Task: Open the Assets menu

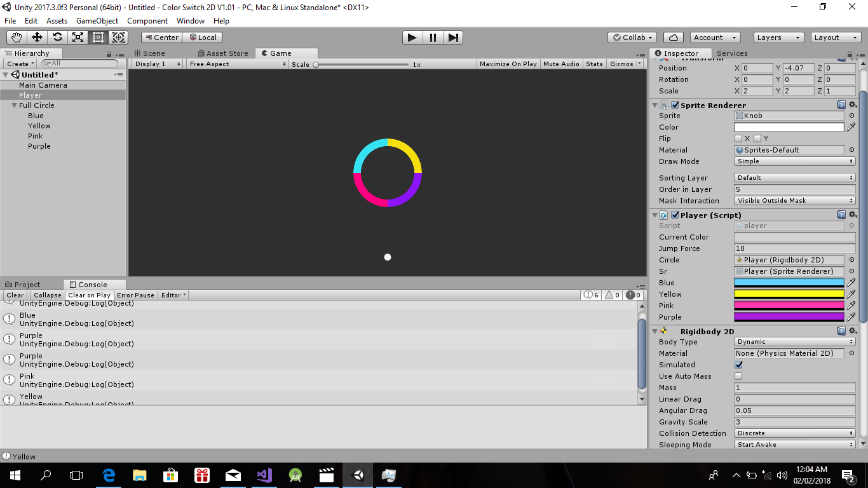Action: [x=57, y=21]
